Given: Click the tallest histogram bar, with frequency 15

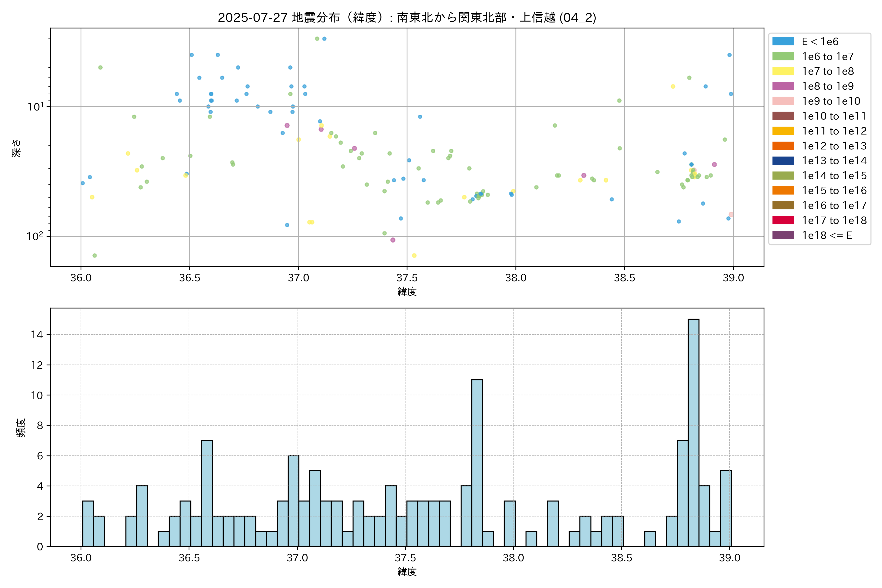Looking at the screenshot, I should click(x=693, y=432).
